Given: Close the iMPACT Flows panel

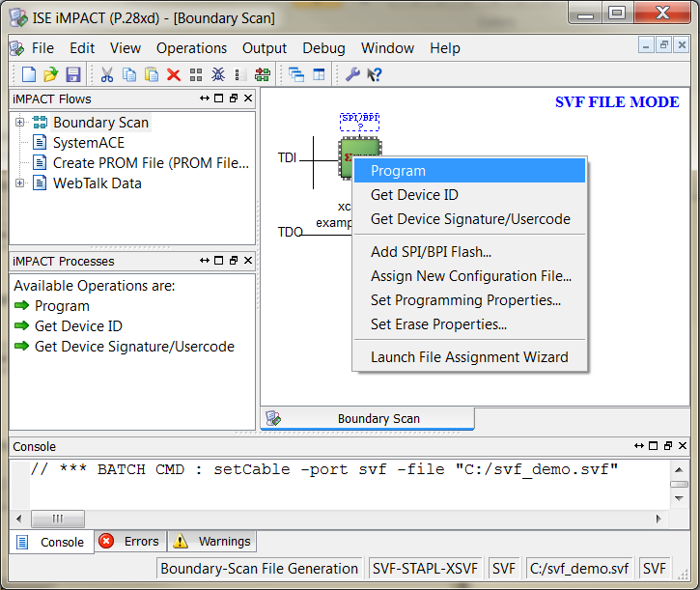Looking at the screenshot, I should tap(248, 98).
